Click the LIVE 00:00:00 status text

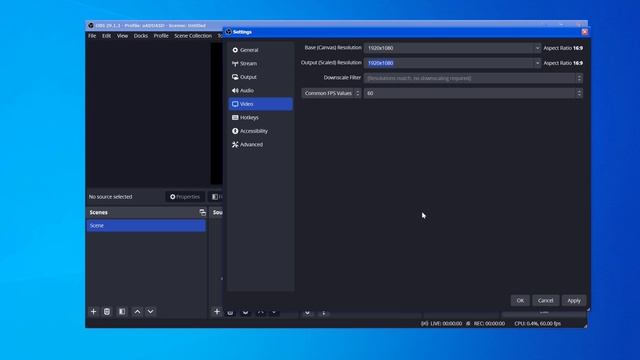[446, 323]
